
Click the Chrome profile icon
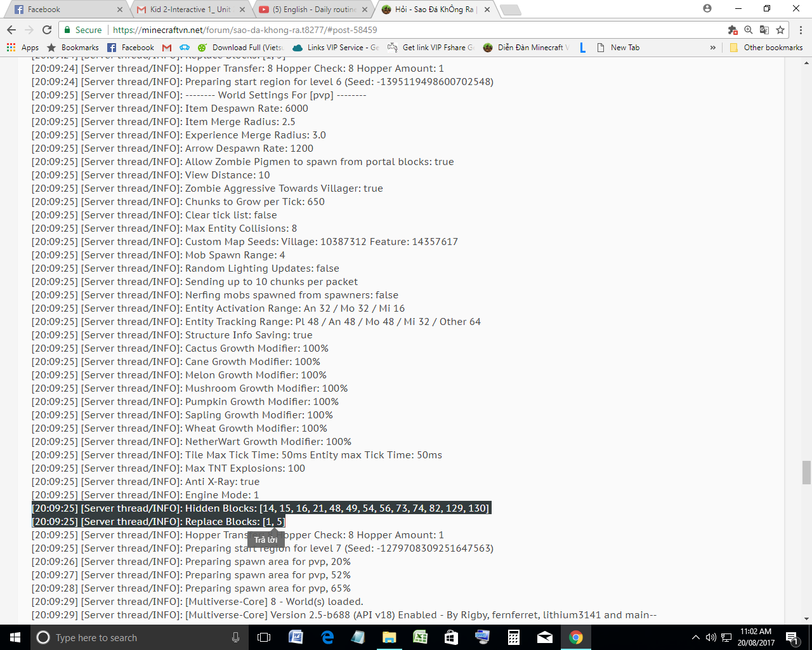(x=707, y=9)
